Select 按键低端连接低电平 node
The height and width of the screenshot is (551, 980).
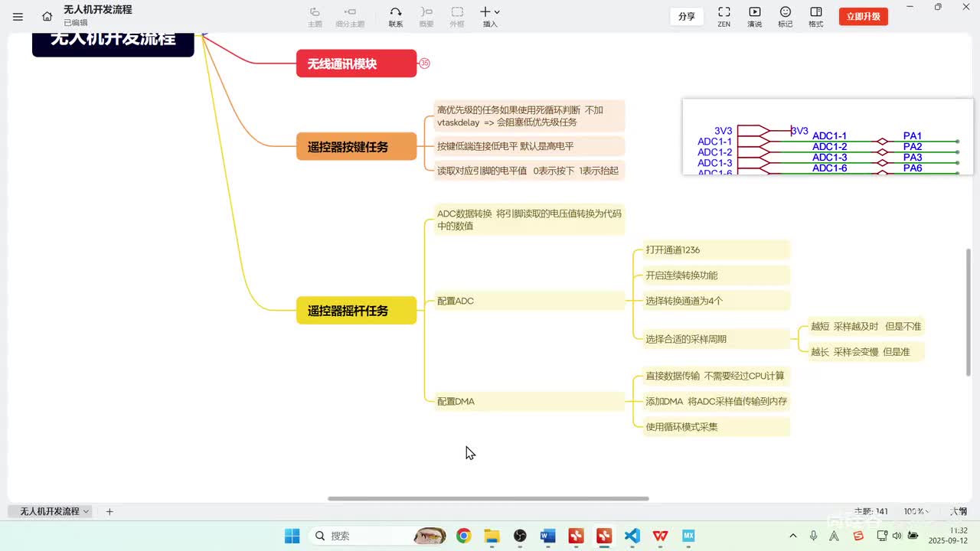tap(529, 145)
